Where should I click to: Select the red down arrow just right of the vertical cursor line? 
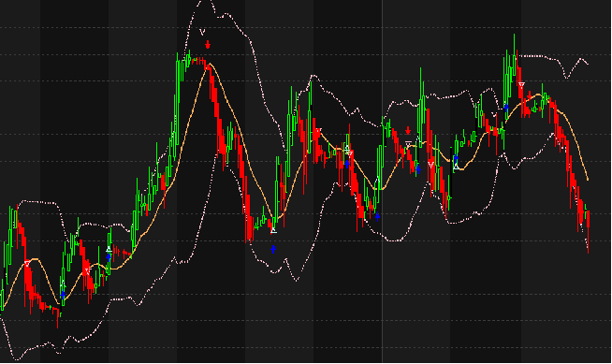[x=408, y=130]
